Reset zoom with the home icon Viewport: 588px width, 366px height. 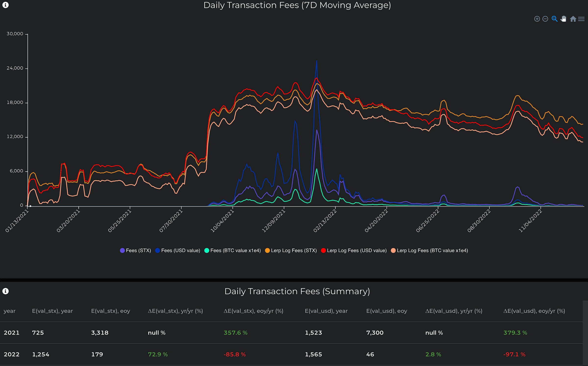click(573, 19)
